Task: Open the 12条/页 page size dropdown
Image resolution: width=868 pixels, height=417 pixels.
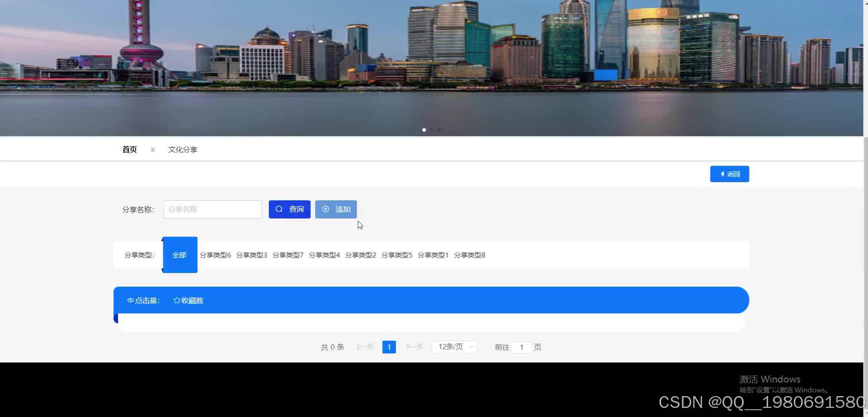Action: tap(454, 347)
